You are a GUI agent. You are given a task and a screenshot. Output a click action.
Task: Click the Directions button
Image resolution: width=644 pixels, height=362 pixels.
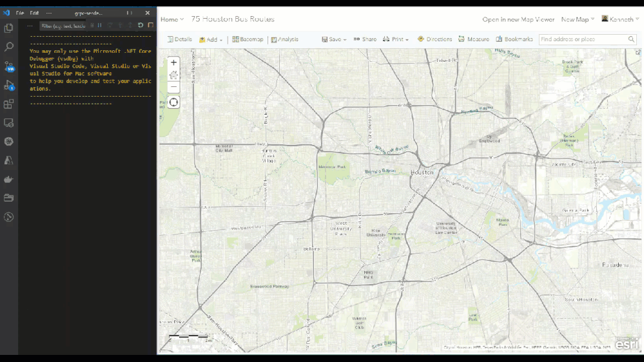tap(435, 39)
